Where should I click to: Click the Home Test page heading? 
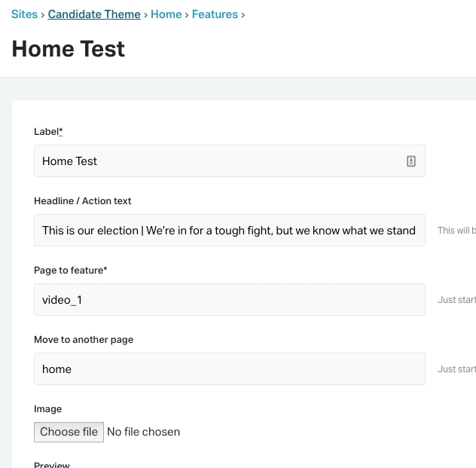(x=69, y=49)
